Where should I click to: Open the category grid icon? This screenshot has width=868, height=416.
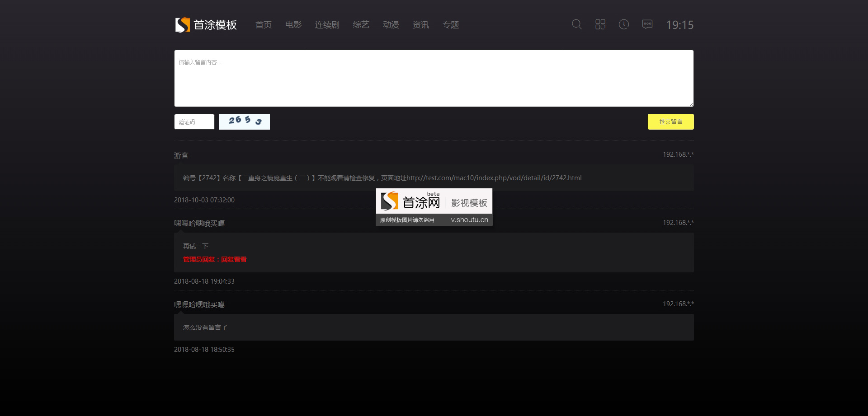click(600, 24)
